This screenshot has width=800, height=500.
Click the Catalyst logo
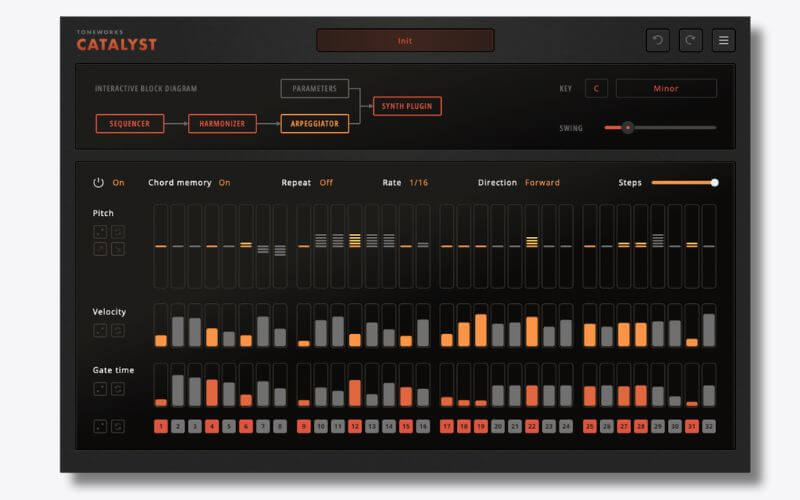(116, 41)
